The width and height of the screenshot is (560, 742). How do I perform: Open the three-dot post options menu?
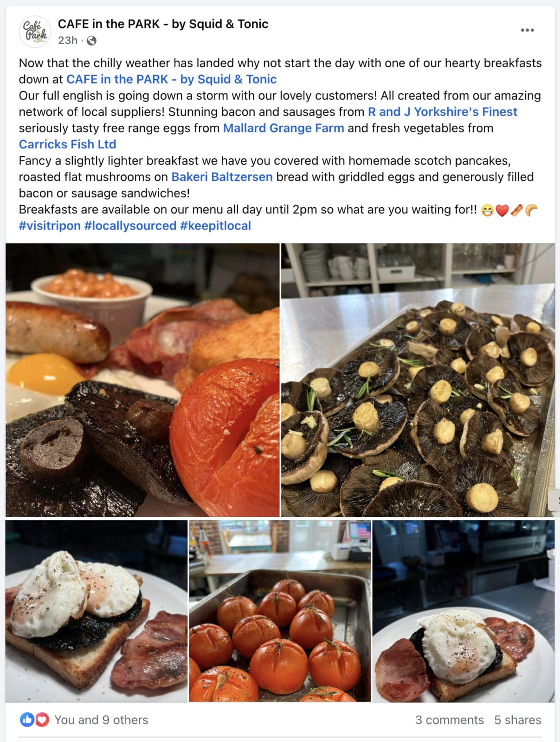[527, 30]
